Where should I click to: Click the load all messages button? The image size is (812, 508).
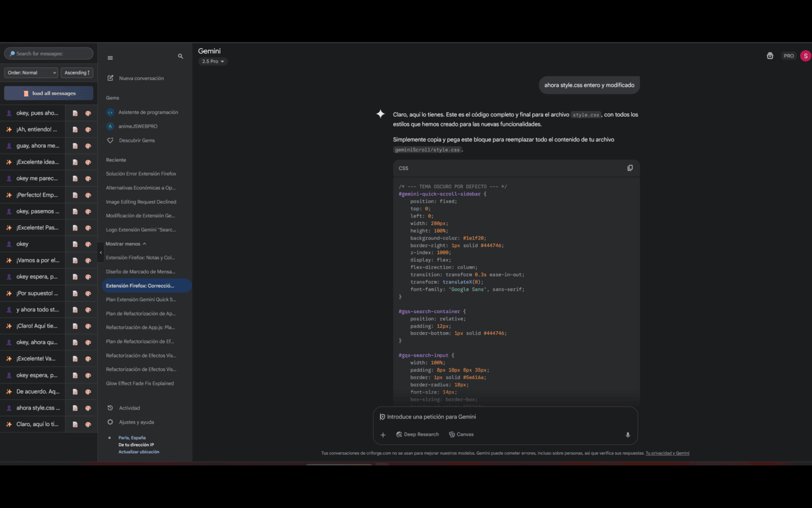[x=49, y=93]
